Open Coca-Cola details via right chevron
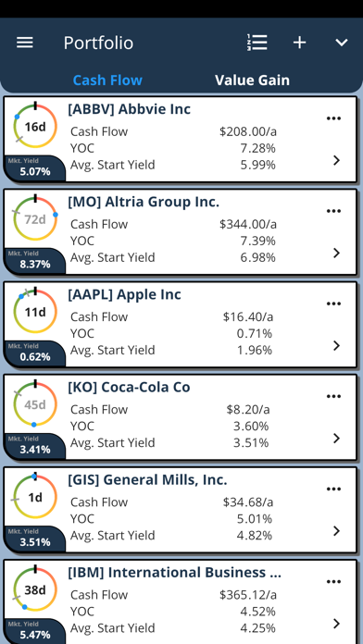The width and height of the screenshot is (363, 644). pos(337,439)
